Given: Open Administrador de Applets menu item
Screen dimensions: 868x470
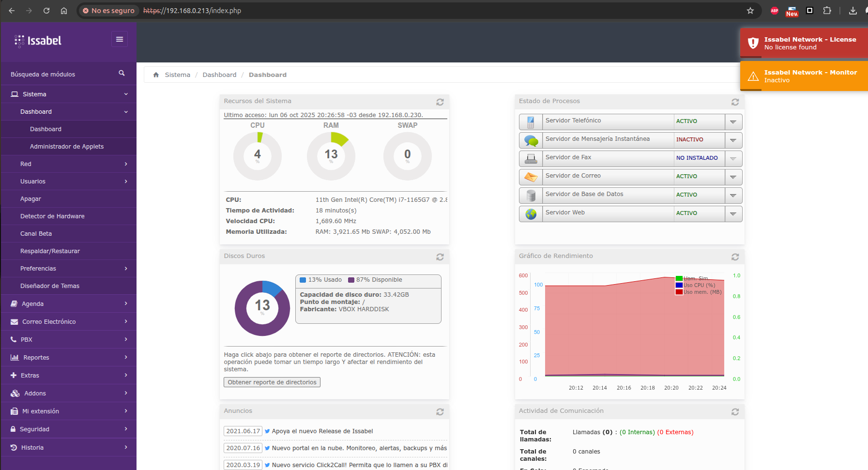Looking at the screenshot, I should 67,147.
